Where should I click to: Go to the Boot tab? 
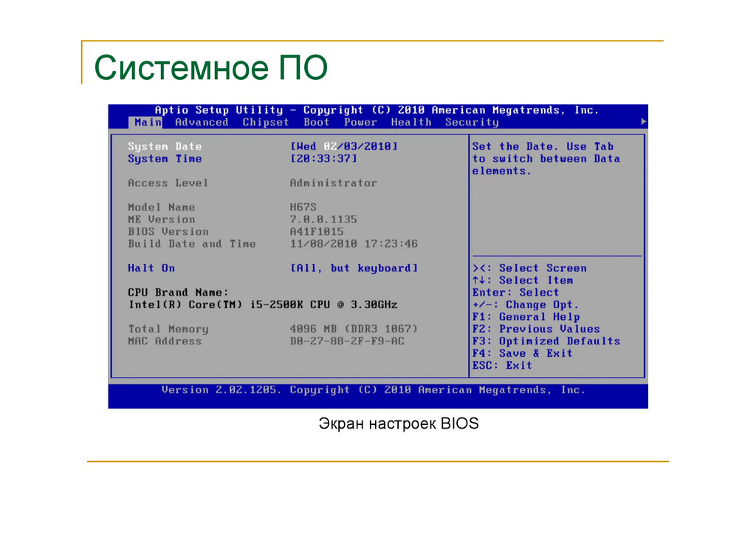tap(316, 123)
